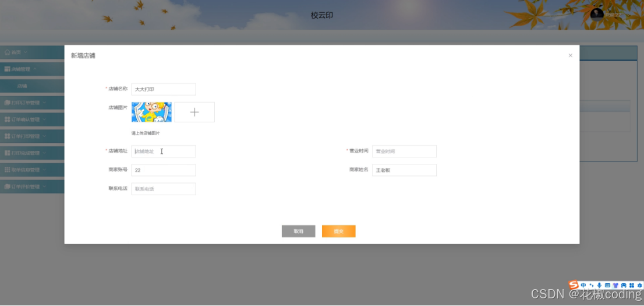
Task: Click the 订单打印管理 grid icon
Action: point(7,136)
